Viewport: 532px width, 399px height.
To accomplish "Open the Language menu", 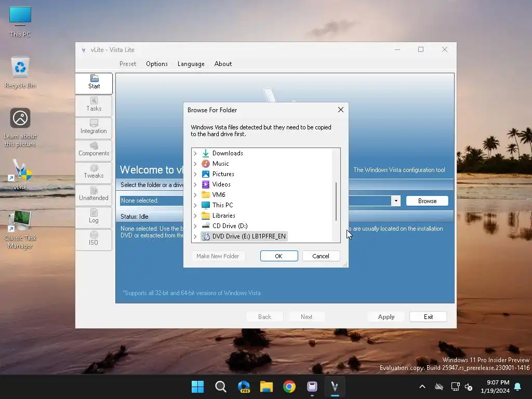I will pyautogui.click(x=191, y=64).
